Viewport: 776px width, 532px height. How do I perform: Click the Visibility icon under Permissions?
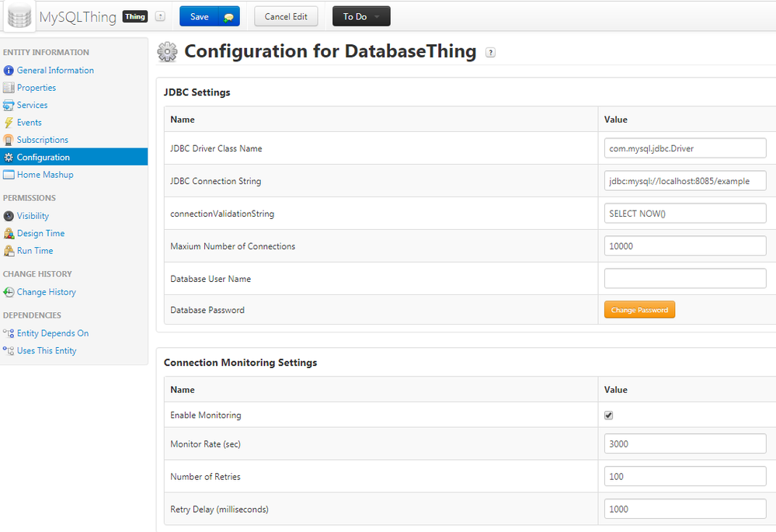(9, 216)
